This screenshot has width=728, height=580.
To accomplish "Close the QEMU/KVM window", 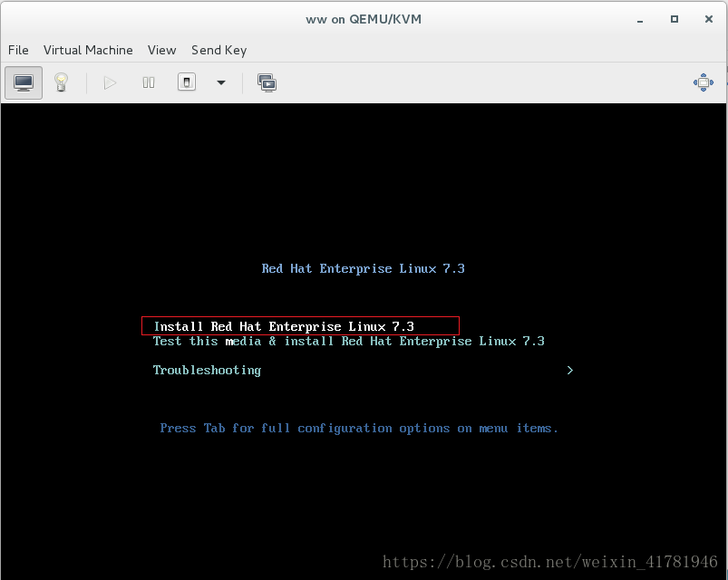I will click(708, 19).
